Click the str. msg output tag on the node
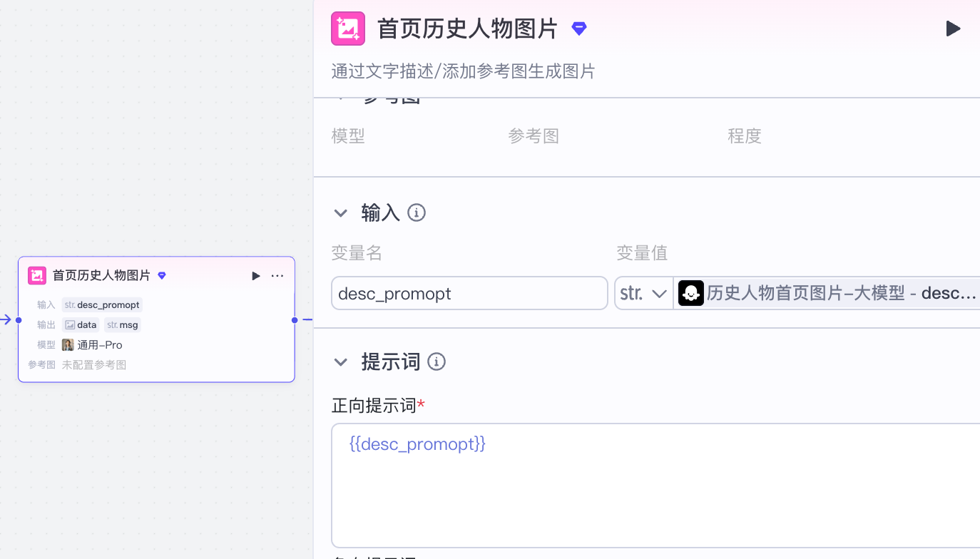The height and width of the screenshot is (559, 980). [x=122, y=325]
